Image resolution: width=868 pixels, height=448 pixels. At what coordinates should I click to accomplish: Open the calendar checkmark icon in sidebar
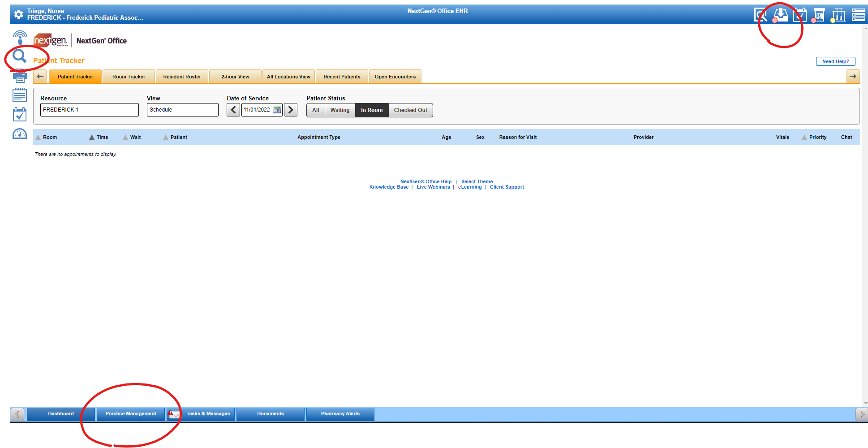click(x=20, y=114)
